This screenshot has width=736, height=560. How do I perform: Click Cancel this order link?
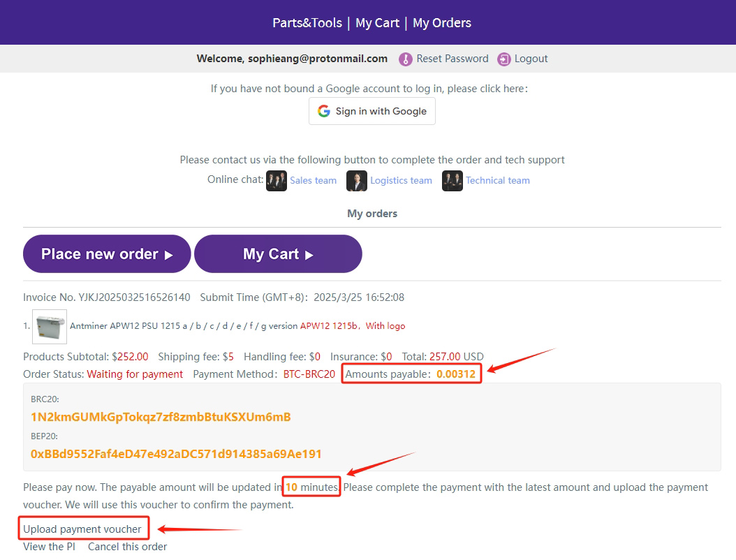coord(128,547)
